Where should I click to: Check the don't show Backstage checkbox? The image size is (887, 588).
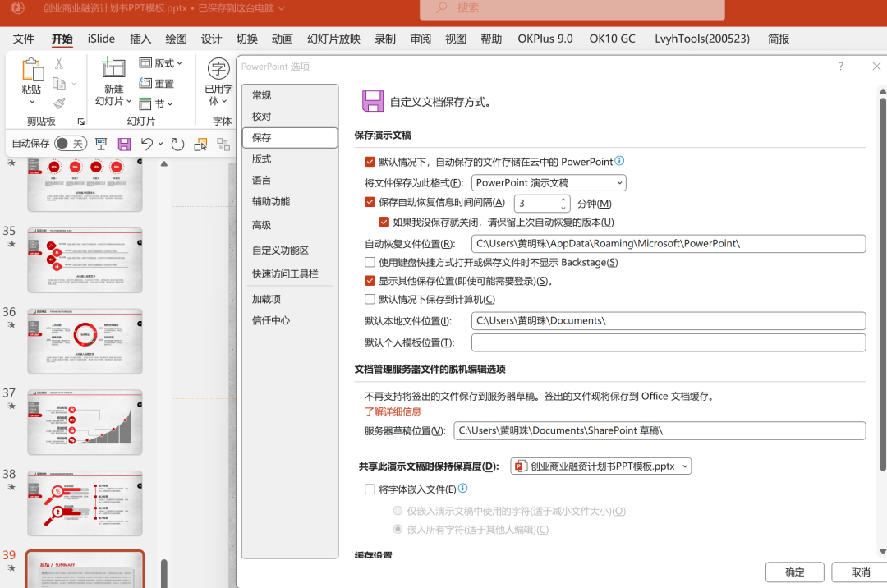(370, 262)
